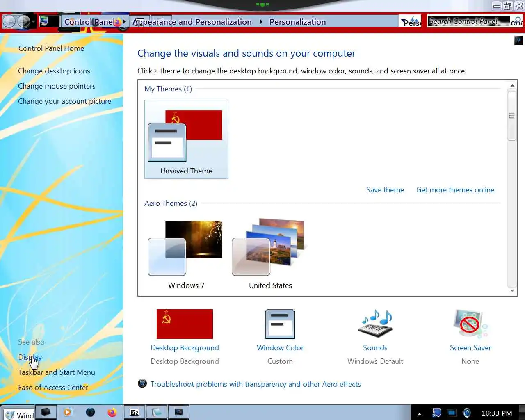Apply the United States Aero theme
The height and width of the screenshot is (420, 525).
270,254
